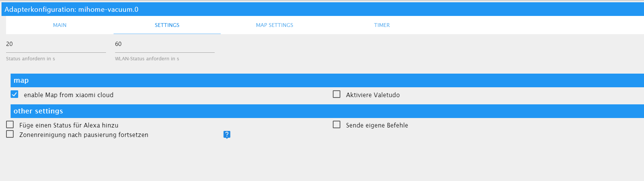
Task: Open the MAP SETTINGS tab
Action: tap(274, 25)
